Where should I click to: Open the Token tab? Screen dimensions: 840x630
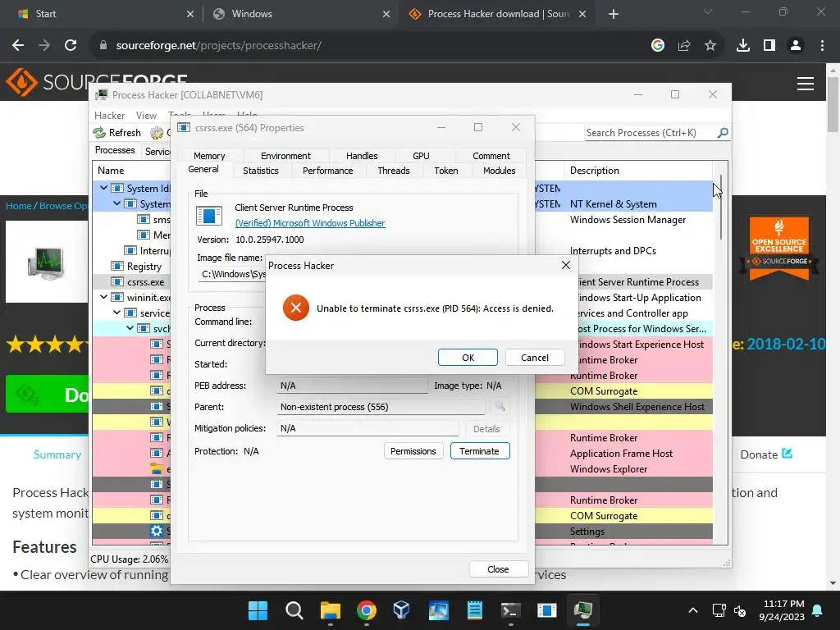[x=446, y=171]
